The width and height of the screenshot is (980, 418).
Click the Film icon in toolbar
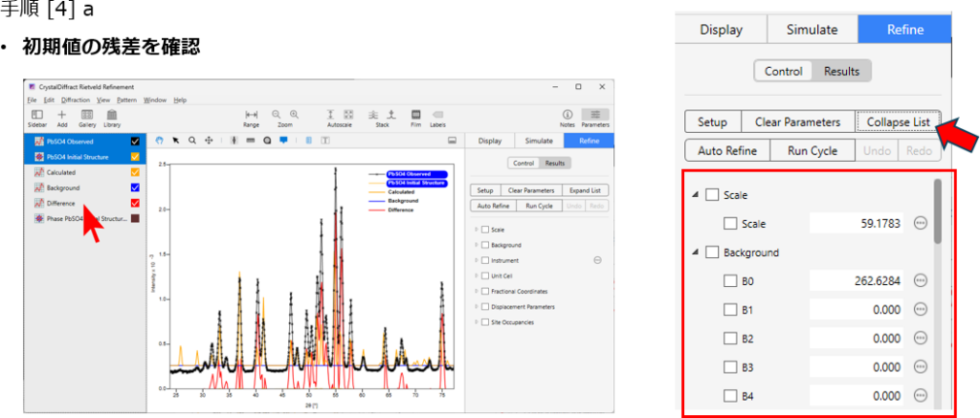[415, 114]
